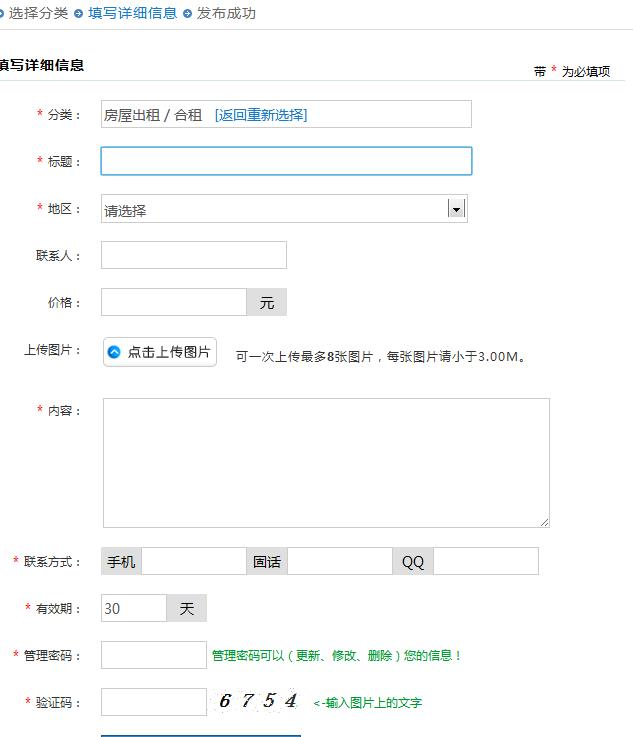Click the 选择分类 breadcrumb step
This screenshot has height=737, width=633.
tap(38, 13)
